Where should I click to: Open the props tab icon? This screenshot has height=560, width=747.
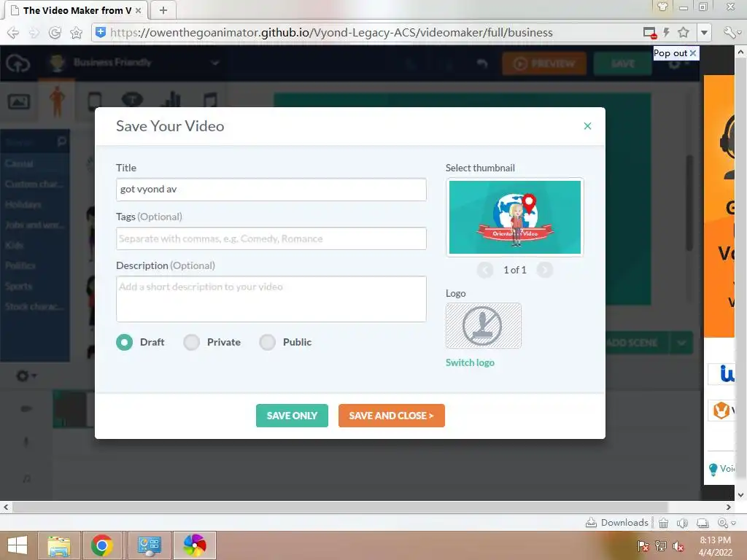tap(95, 101)
